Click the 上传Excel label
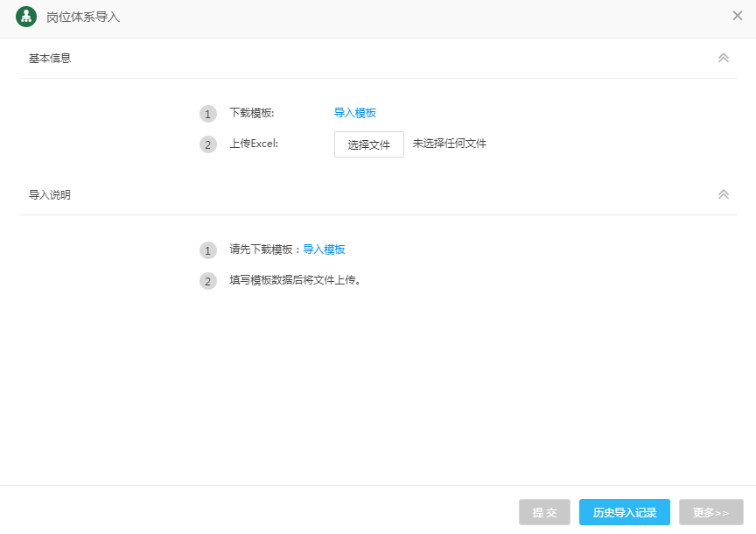The image size is (756, 534). pyautogui.click(x=254, y=144)
